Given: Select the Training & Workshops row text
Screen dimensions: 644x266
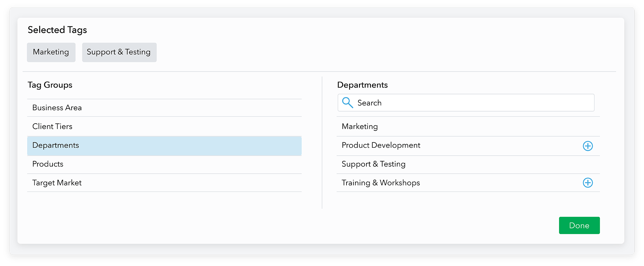Looking at the screenshot, I should [x=381, y=183].
